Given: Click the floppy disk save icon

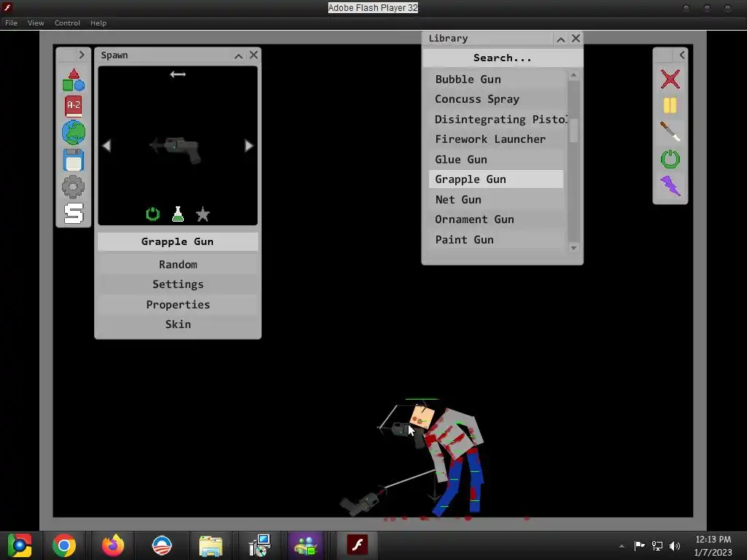Looking at the screenshot, I should pos(74,160).
